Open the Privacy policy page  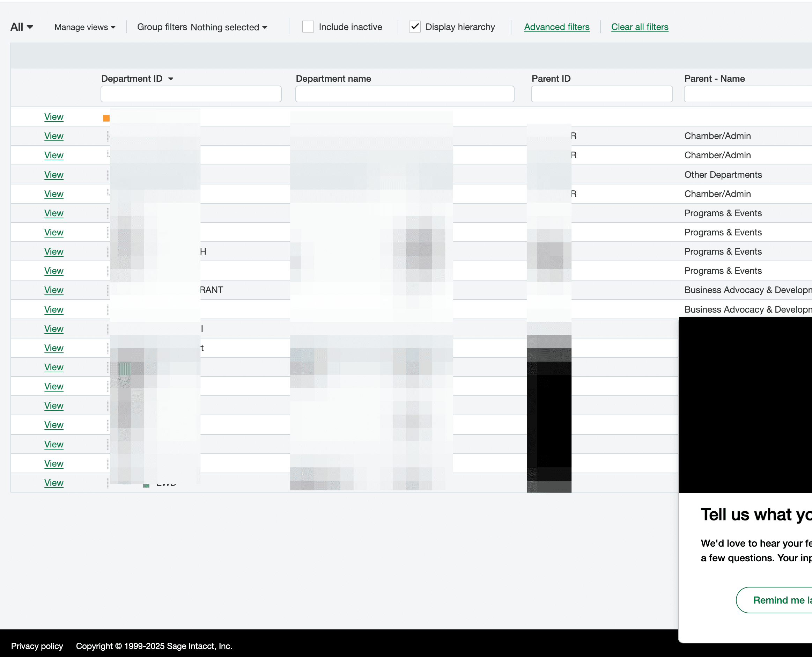coord(37,646)
